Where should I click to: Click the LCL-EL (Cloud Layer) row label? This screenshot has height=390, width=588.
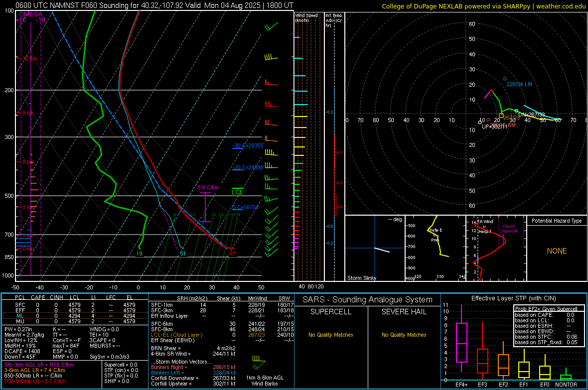point(176,335)
